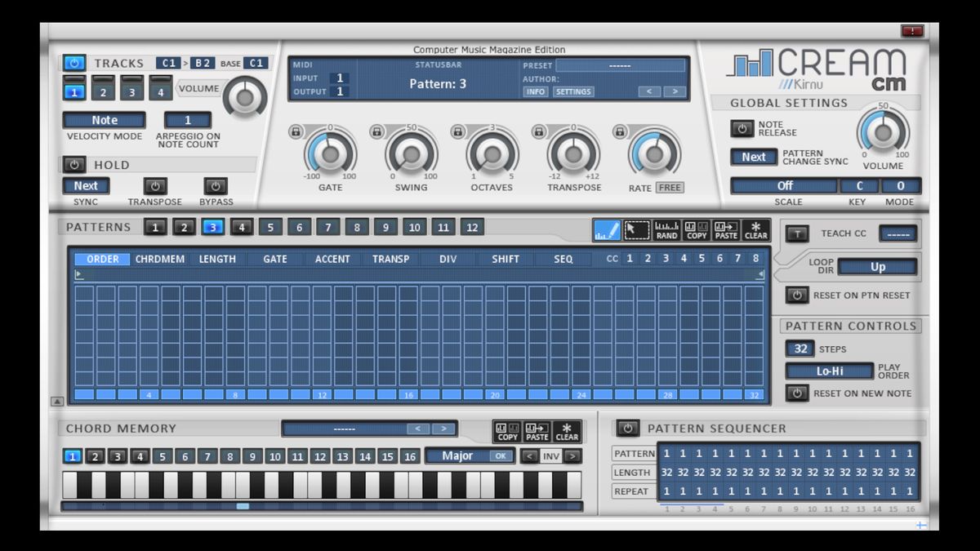The image size is (980, 551).
Task: Click the pattern COPY icon
Action: [x=697, y=229]
